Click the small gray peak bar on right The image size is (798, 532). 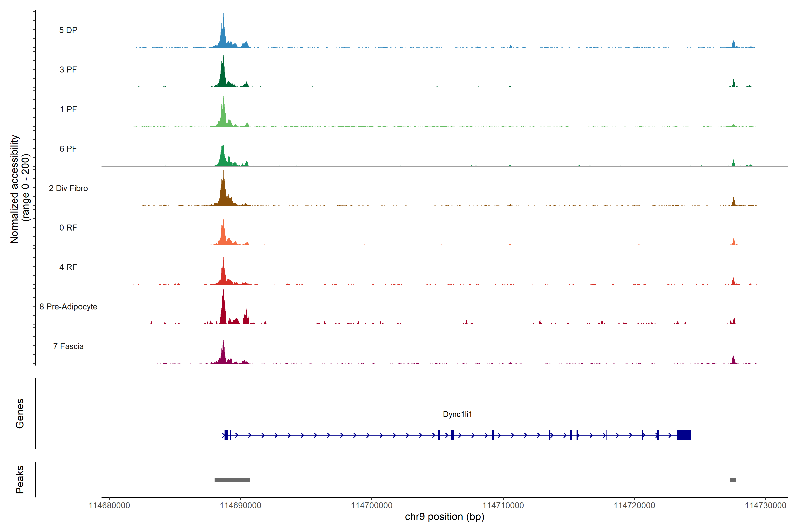click(733, 480)
